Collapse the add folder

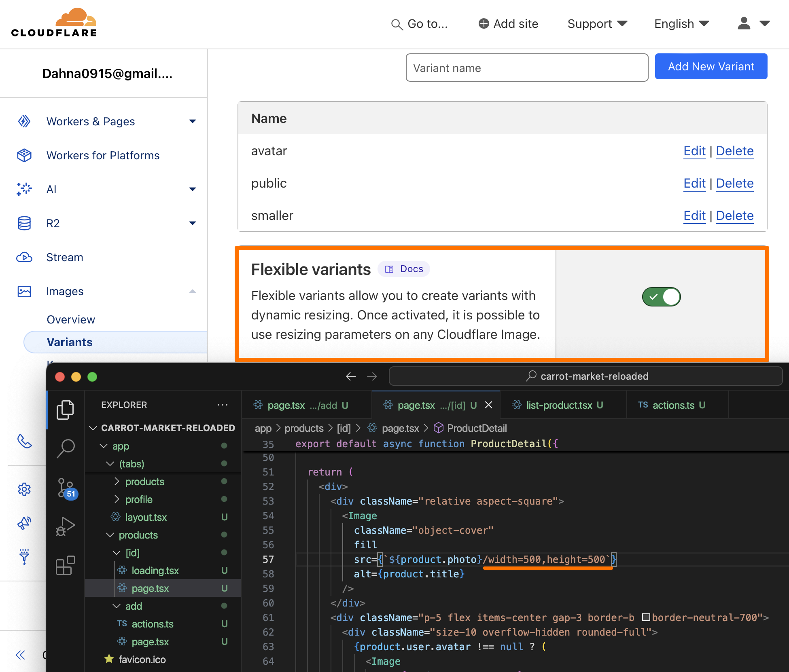pyautogui.click(x=117, y=606)
